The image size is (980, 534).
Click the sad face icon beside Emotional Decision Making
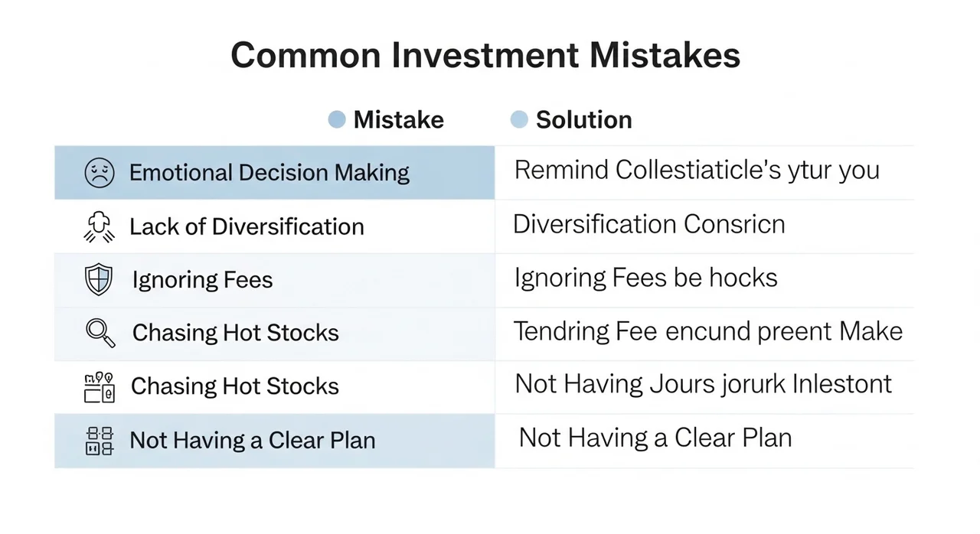(x=99, y=173)
